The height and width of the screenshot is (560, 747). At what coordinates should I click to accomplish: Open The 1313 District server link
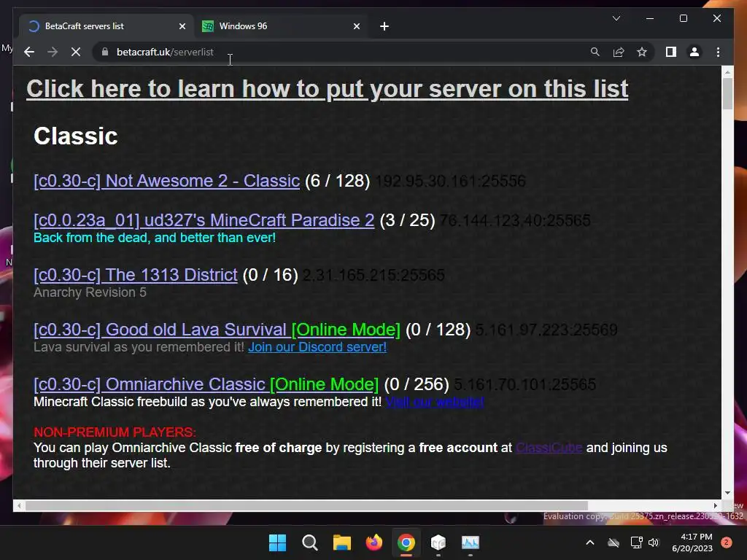pos(135,275)
